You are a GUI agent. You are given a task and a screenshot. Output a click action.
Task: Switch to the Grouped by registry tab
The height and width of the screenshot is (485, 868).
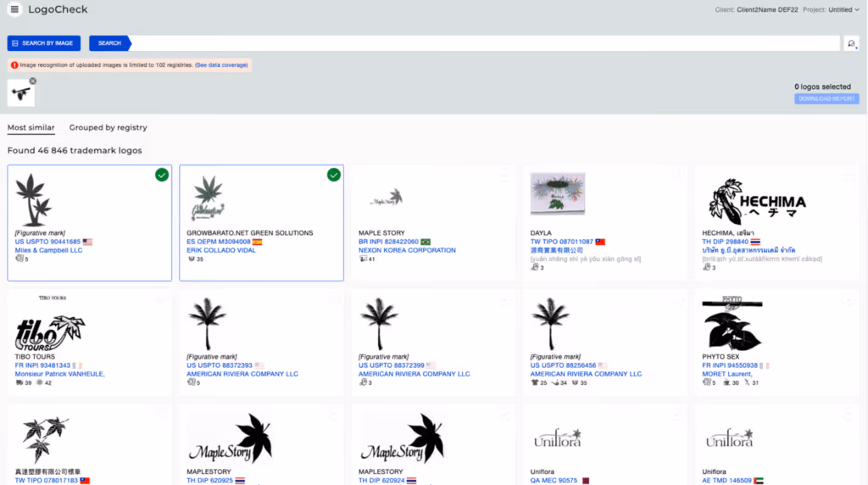(x=108, y=127)
